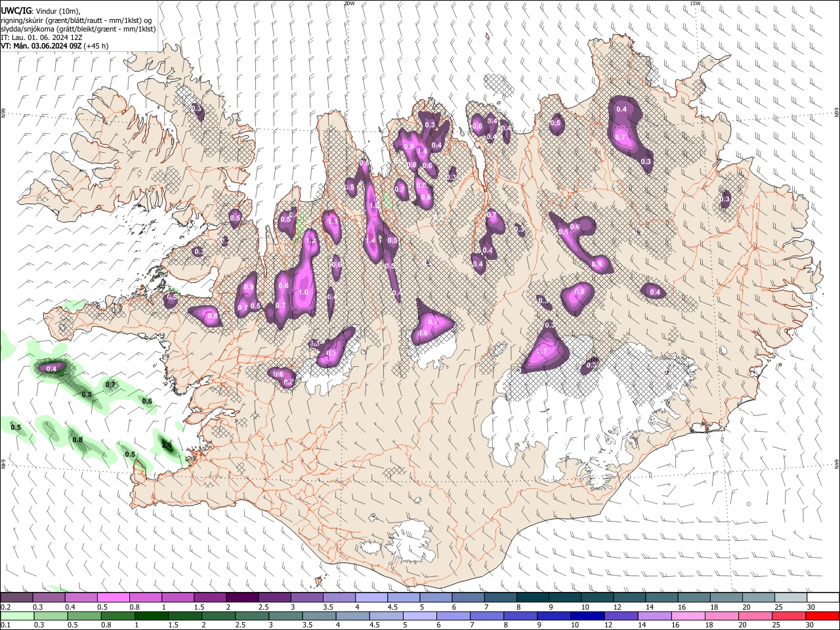This screenshot has width=840, height=630.
Task: Pick the palest green swatch starting the lower legend
Action: coord(16,616)
